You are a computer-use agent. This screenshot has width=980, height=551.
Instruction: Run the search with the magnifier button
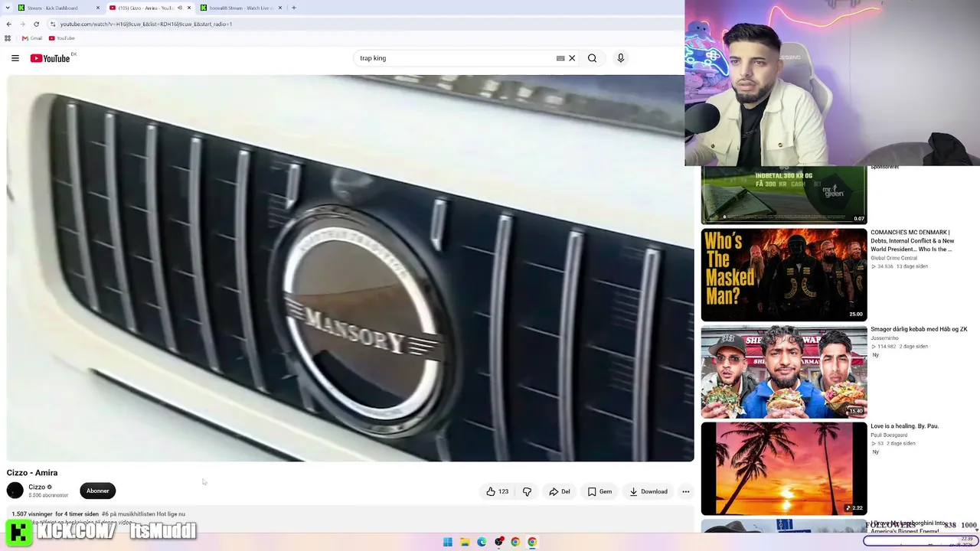(x=592, y=58)
